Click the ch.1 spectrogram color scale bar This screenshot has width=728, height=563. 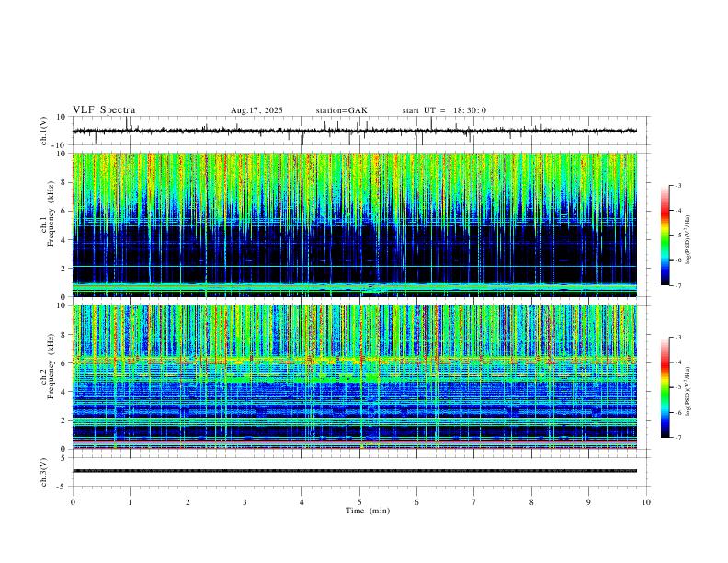665,236
